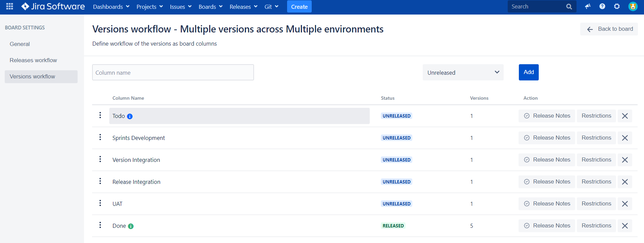Expand the Issues menu
Viewport: 644px width, 243px height.
[x=180, y=7]
